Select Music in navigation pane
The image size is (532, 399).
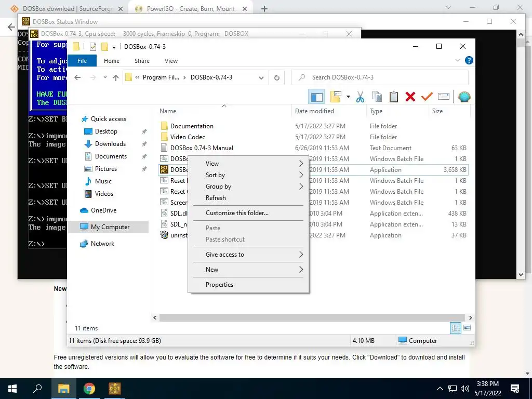click(103, 181)
